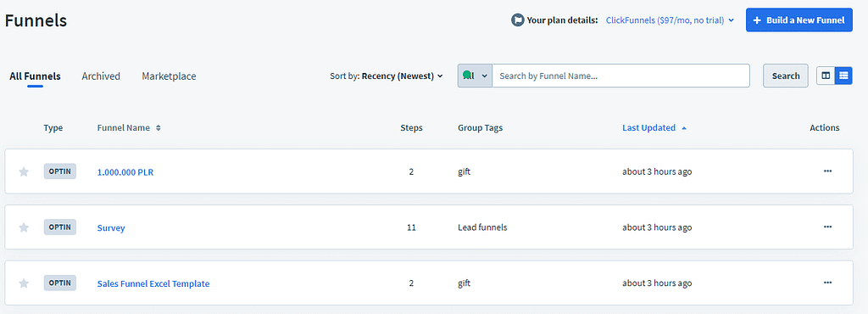Star the 1.000.000 PLR funnel
This screenshot has height=314, width=868.
[24, 171]
